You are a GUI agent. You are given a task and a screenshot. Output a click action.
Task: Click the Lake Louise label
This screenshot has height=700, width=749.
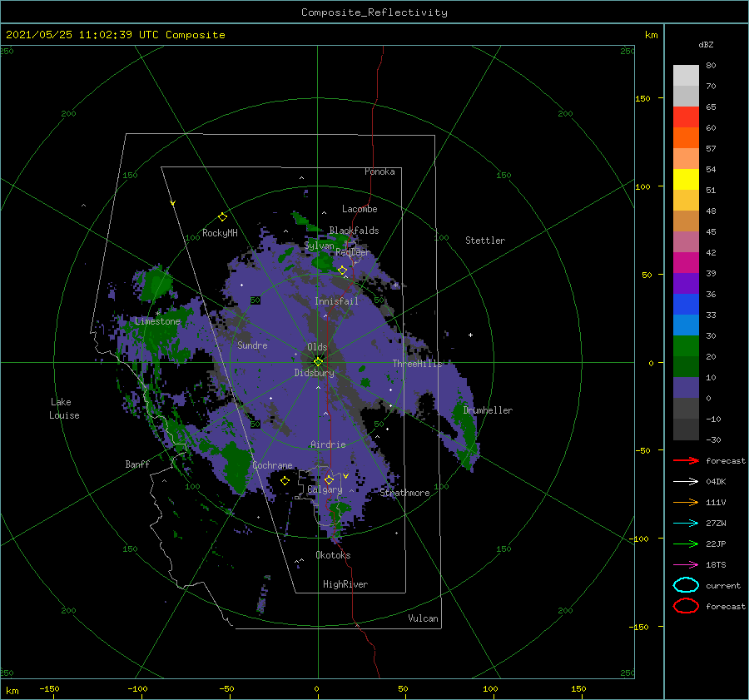click(x=64, y=409)
